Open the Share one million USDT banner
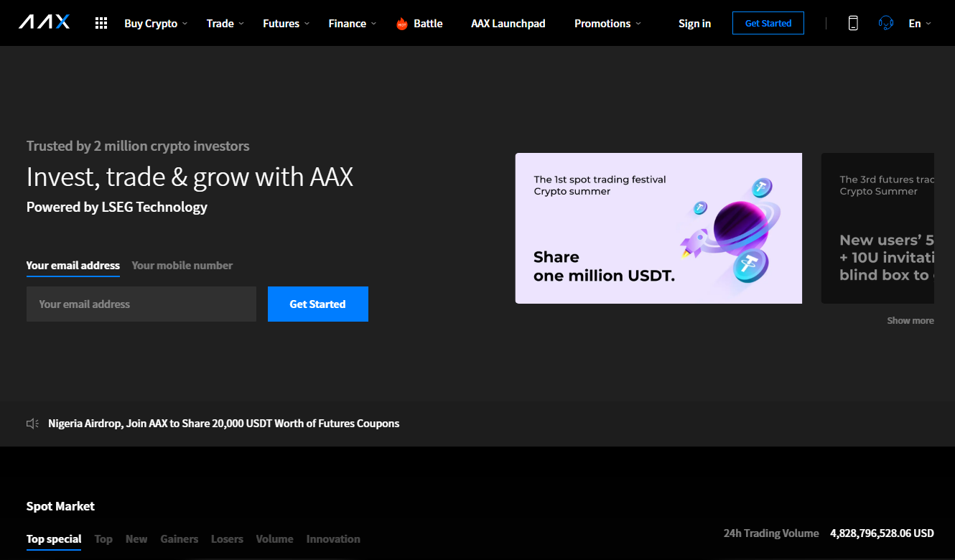 pyautogui.click(x=658, y=228)
